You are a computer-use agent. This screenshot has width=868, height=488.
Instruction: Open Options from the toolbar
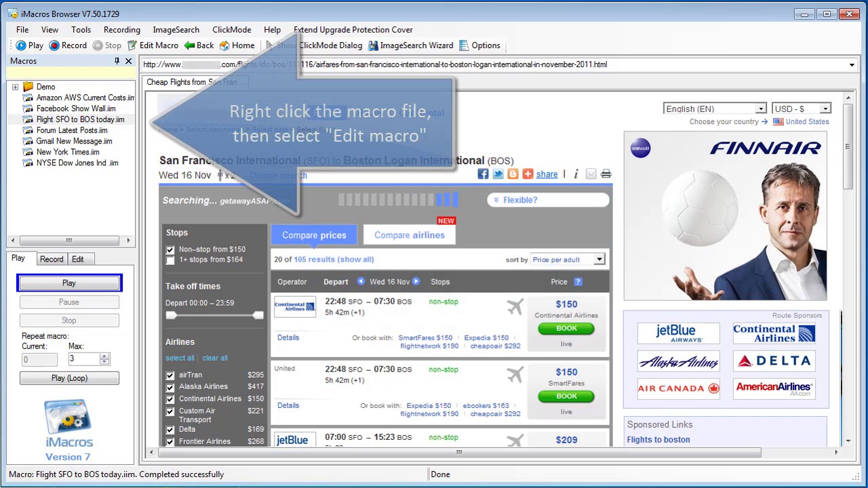pos(479,45)
